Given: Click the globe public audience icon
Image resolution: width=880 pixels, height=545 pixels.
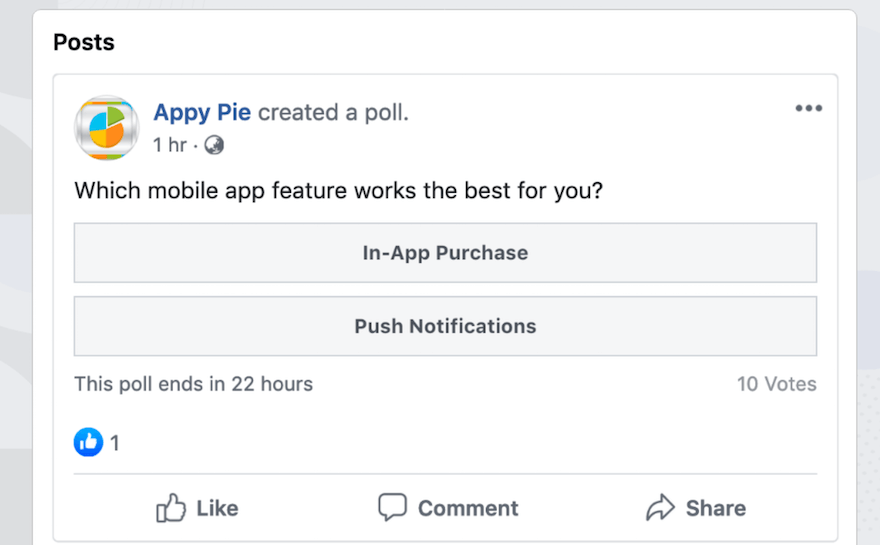Looking at the screenshot, I should pyautogui.click(x=214, y=145).
